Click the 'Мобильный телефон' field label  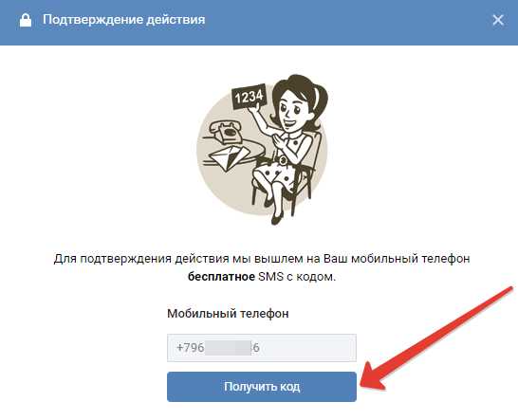(228, 314)
